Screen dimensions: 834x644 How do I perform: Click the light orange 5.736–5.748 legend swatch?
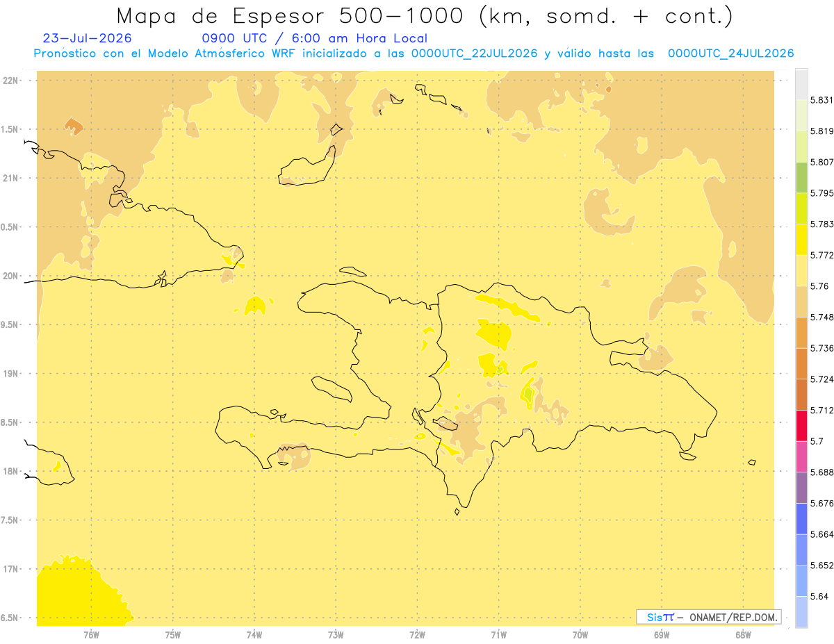tap(801, 332)
